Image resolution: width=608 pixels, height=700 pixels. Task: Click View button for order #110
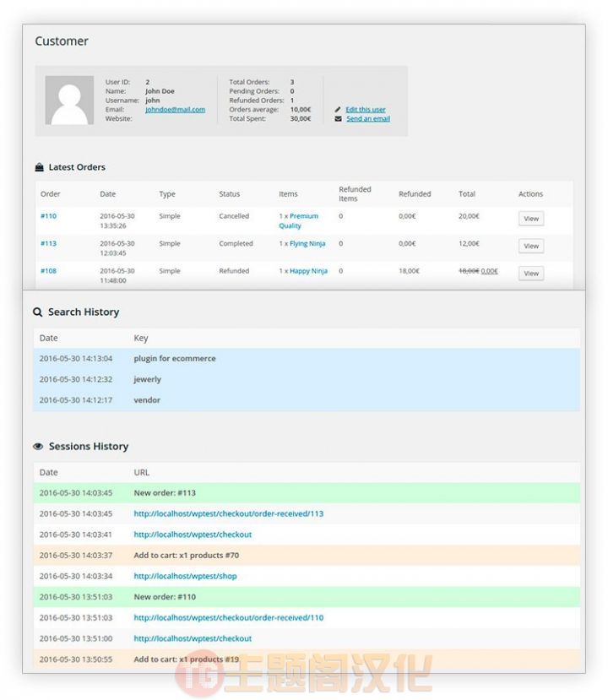(531, 219)
